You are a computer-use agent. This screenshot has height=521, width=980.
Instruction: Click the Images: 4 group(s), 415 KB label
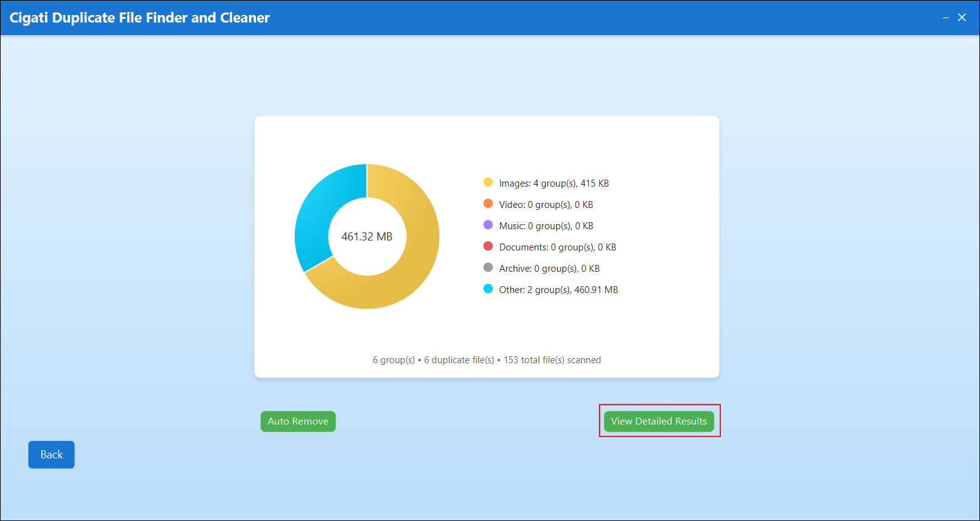(x=554, y=183)
